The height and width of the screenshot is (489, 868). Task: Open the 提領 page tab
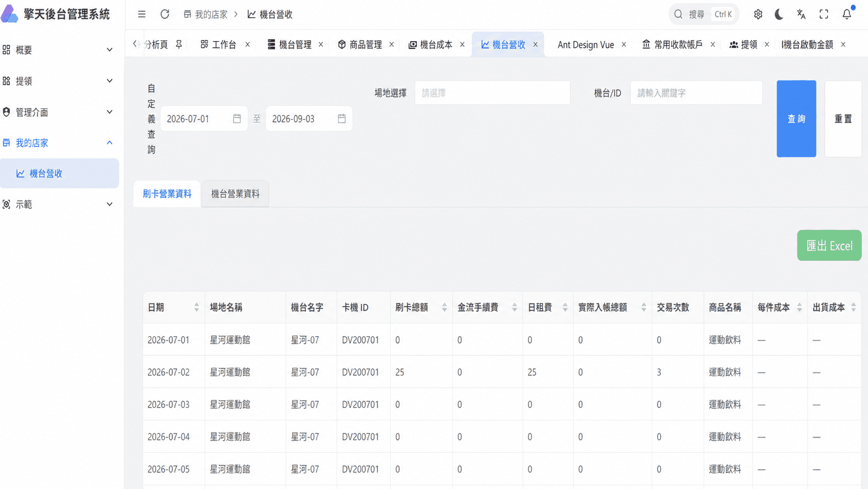tap(743, 45)
